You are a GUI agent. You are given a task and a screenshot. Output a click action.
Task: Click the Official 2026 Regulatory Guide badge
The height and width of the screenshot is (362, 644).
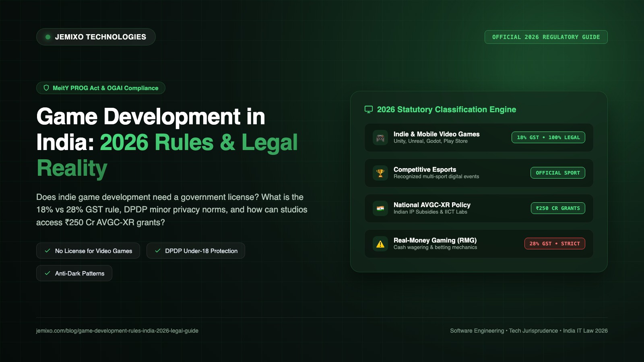tap(546, 37)
